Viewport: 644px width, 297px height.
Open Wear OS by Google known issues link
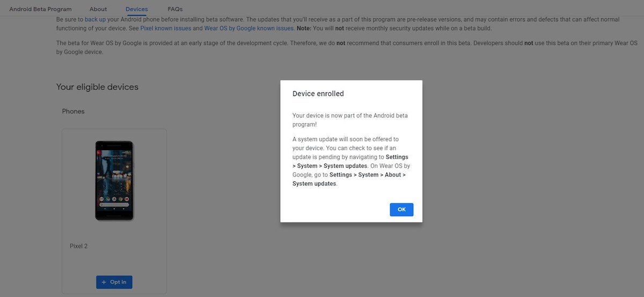pyautogui.click(x=249, y=28)
